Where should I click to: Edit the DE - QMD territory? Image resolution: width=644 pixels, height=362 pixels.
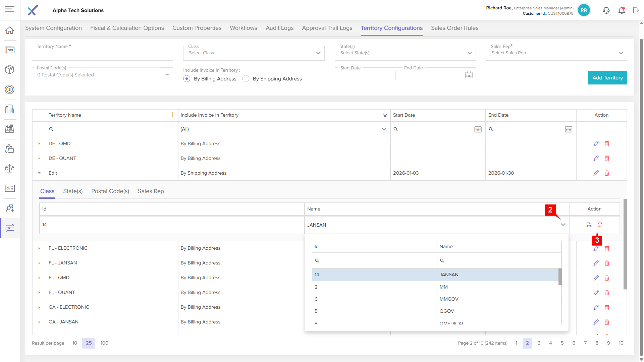point(596,143)
